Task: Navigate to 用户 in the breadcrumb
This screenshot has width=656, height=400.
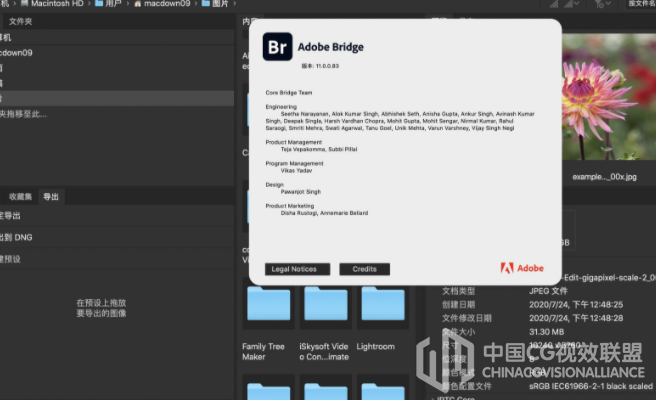Action: click(113, 3)
